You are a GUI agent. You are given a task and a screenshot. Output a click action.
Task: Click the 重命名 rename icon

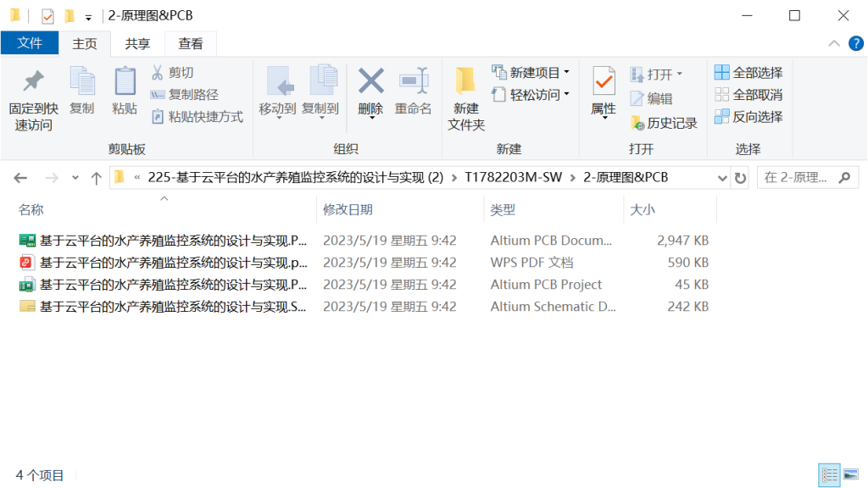(x=413, y=81)
